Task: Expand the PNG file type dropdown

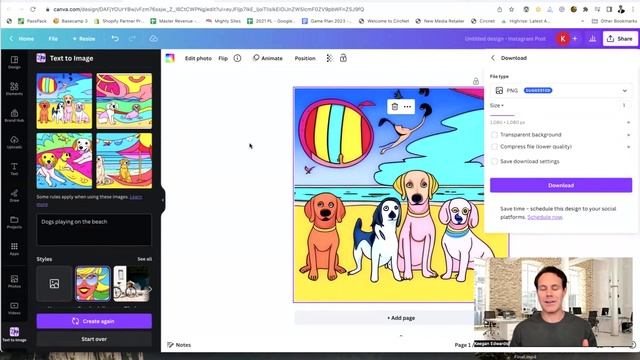Action: pyautogui.click(x=561, y=91)
